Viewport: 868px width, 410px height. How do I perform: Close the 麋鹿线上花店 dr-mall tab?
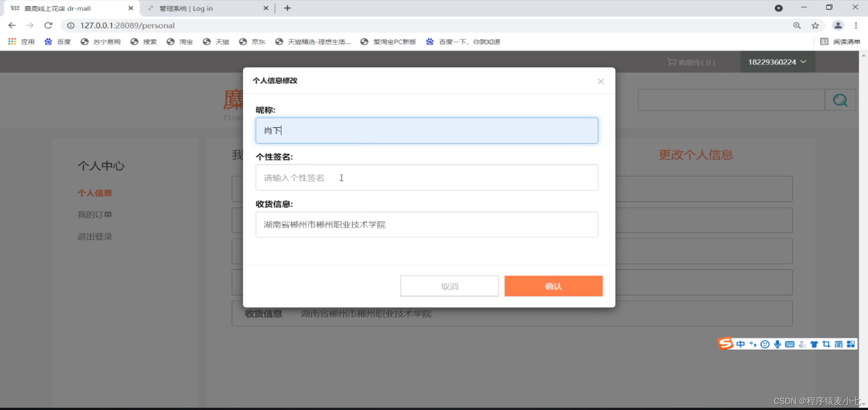coord(131,8)
